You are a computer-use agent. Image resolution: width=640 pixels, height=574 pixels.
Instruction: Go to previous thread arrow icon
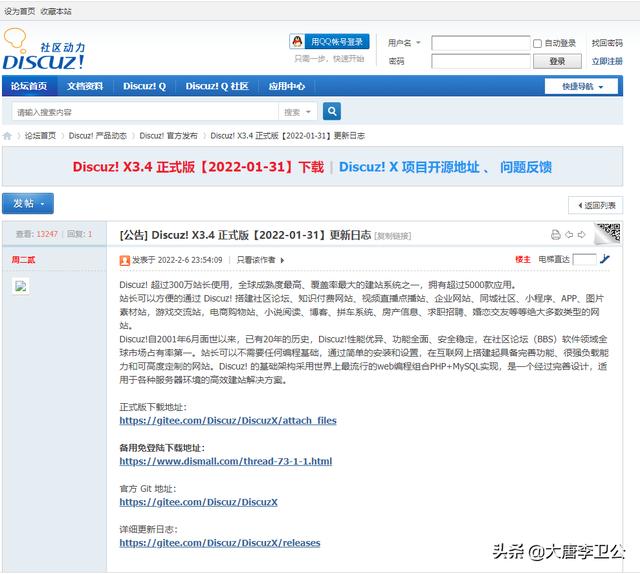pyautogui.click(x=569, y=235)
